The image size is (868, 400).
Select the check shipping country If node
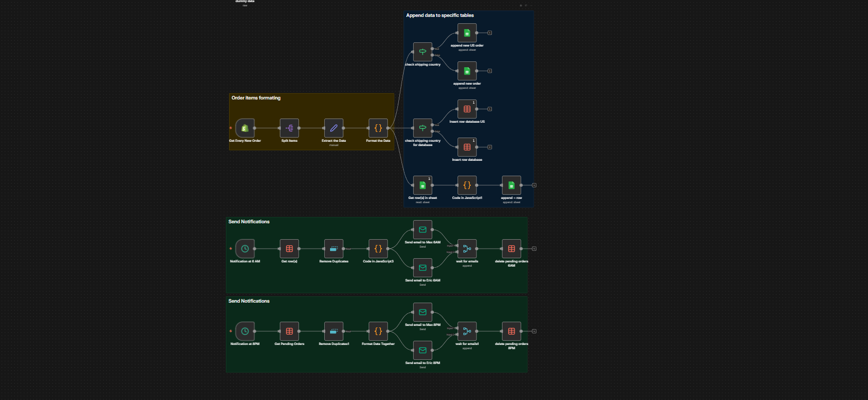click(x=423, y=52)
